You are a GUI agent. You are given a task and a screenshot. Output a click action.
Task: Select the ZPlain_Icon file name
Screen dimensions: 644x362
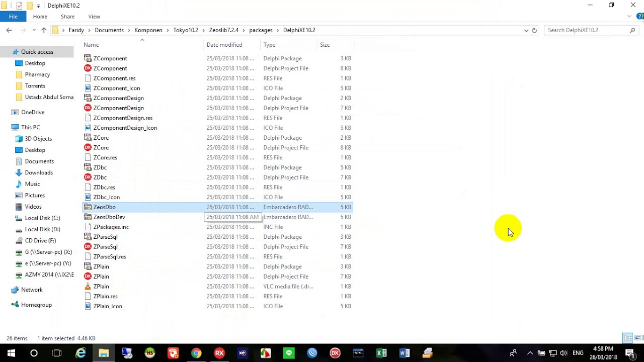point(108,306)
